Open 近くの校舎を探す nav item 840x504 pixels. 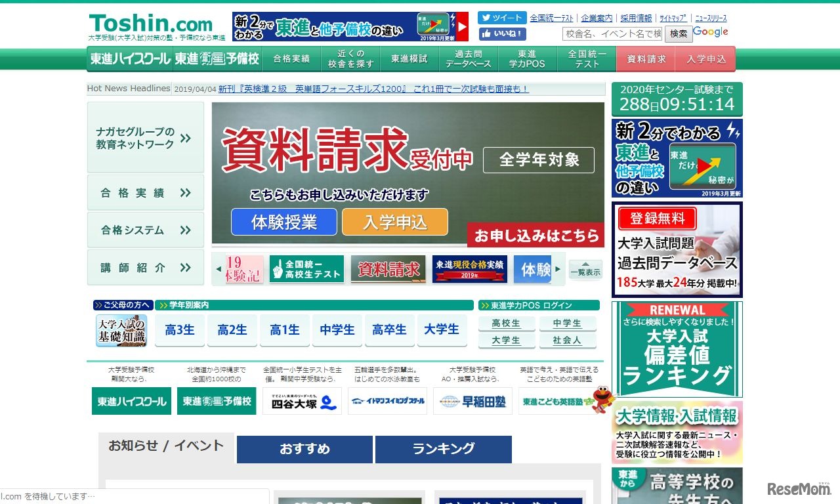click(x=351, y=58)
